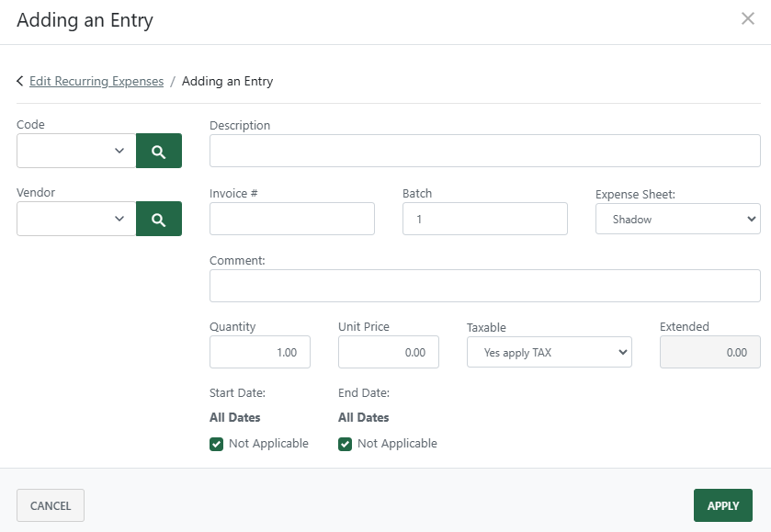Image resolution: width=771 pixels, height=532 pixels.
Task: Click the Invoice # input box
Action: (x=291, y=219)
